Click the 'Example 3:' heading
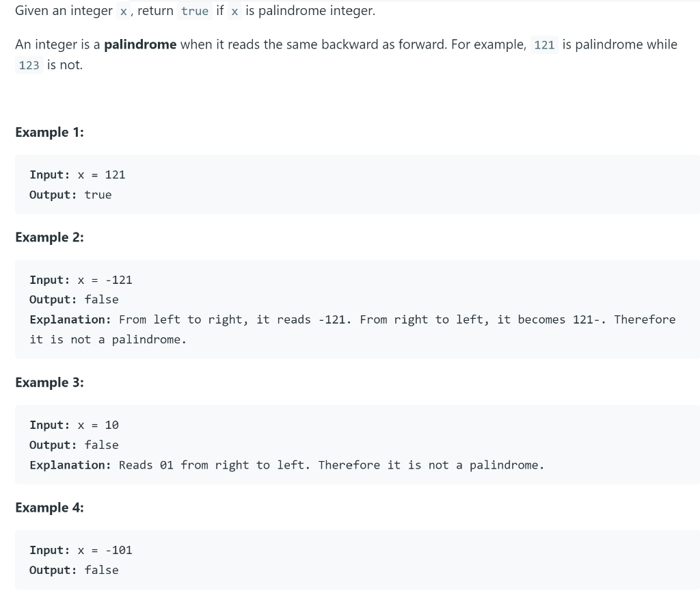This screenshot has height=591, width=700. point(49,382)
